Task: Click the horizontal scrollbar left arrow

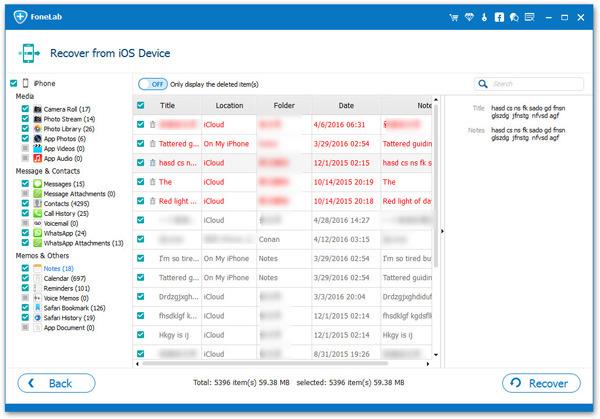Action: pos(137,364)
